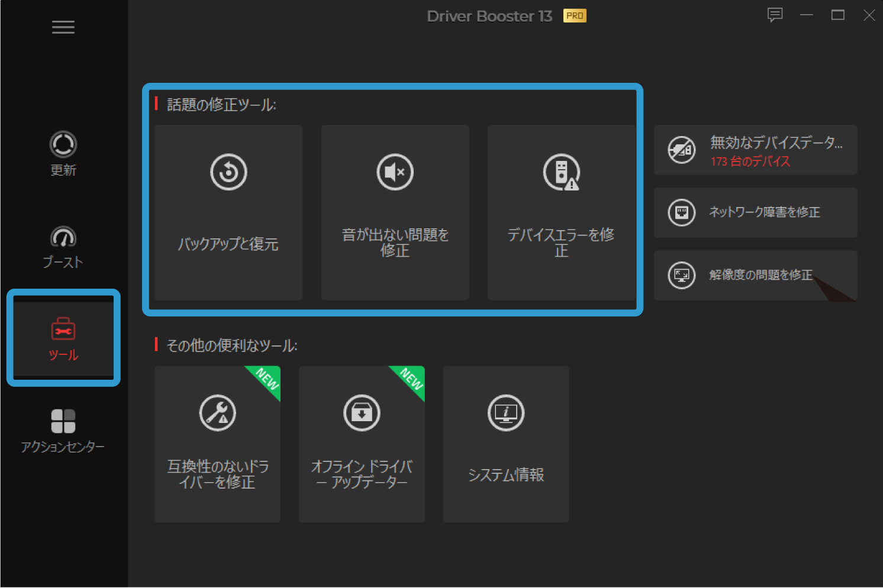
Task: Open the 更新 (Update) section icon
Action: tap(63, 144)
